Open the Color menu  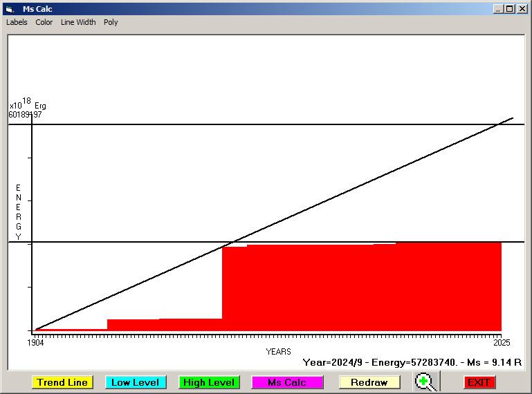pyautogui.click(x=44, y=22)
